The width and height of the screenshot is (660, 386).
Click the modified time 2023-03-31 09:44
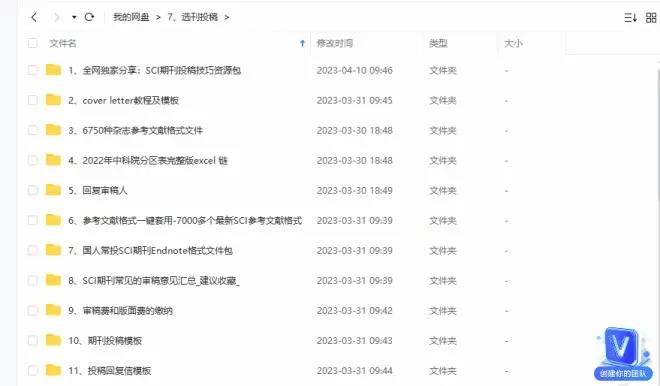(354, 371)
